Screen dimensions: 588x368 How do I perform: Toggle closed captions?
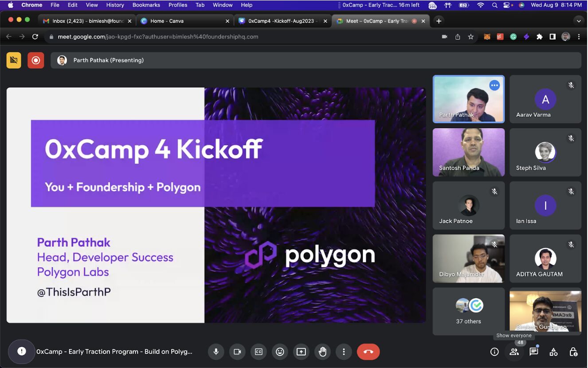point(259,352)
